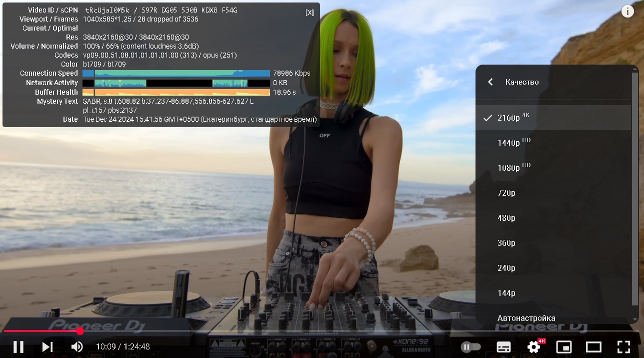The height and width of the screenshot is (358, 644).
Task: Pick 360p quality option
Action: [553, 243]
